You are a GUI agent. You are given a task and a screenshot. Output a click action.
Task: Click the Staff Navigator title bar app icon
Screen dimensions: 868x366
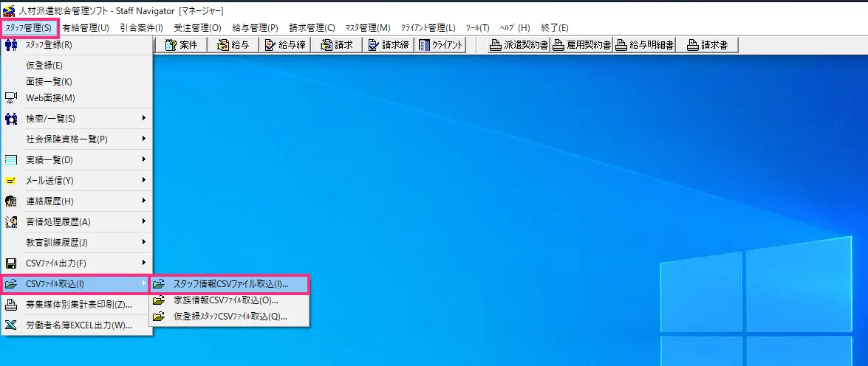click(x=7, y=10)
